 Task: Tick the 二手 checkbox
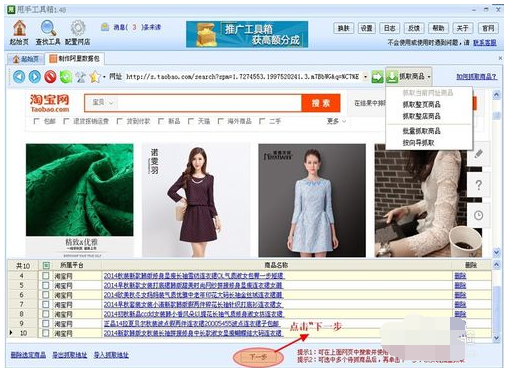click(262, 121)
